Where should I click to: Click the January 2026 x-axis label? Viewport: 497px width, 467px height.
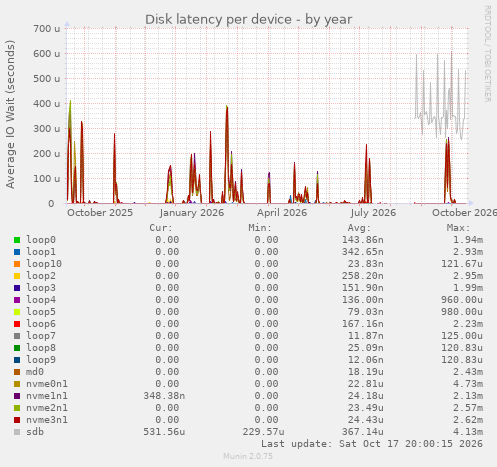tap(192, 213)
